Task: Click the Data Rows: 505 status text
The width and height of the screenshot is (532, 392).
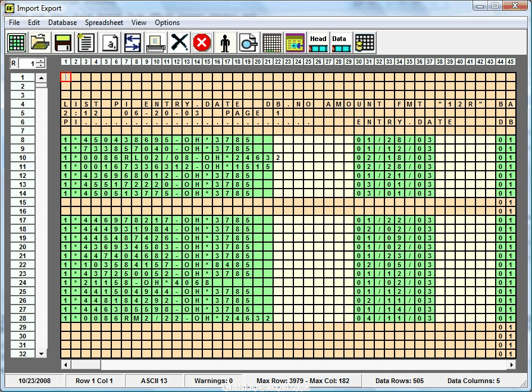Action: pos(399,381)
